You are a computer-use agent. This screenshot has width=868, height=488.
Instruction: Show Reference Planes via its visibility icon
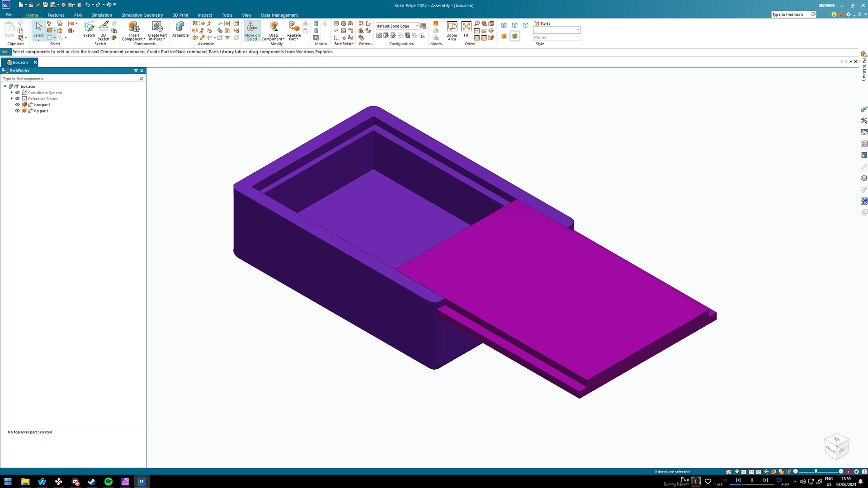(18, 99)
